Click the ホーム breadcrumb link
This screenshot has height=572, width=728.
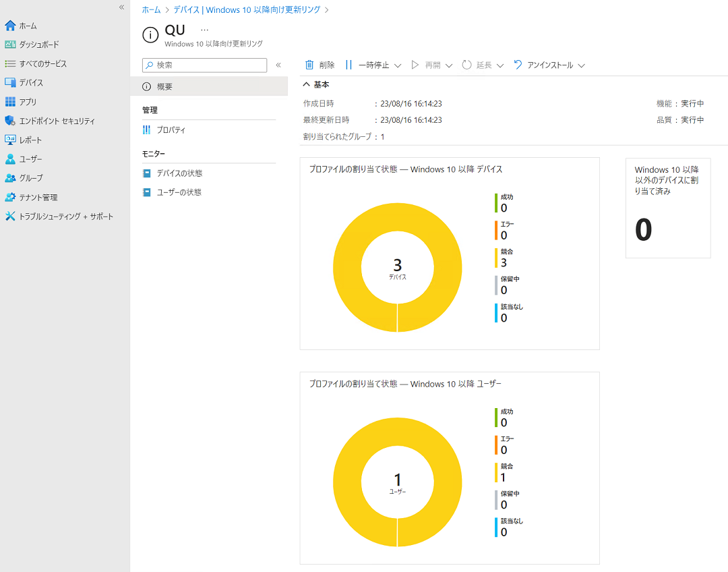[x=151, y=9]
